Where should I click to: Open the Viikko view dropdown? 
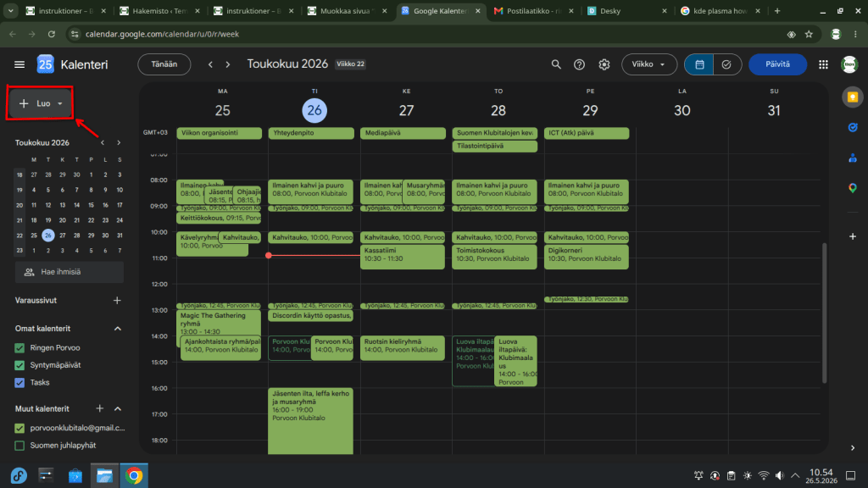(x=648, y=64)
